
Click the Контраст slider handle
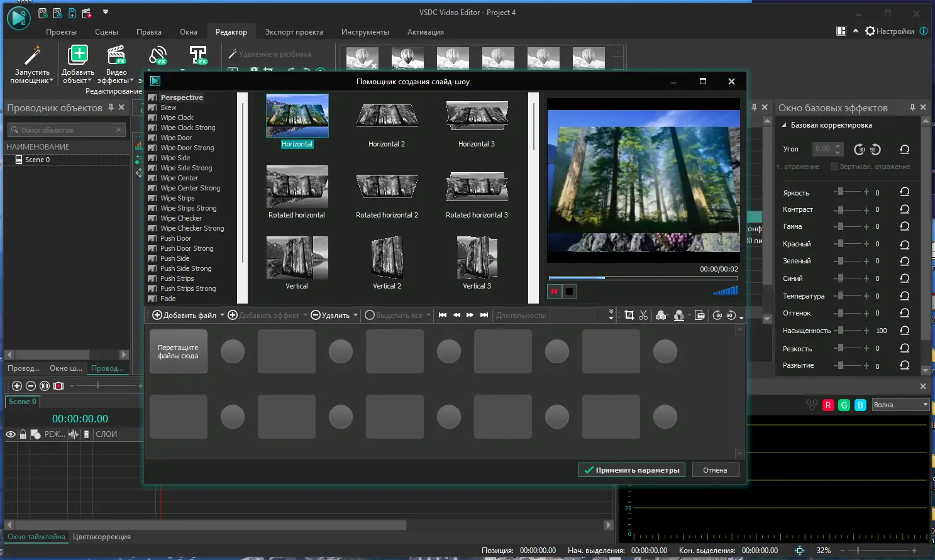(840, 209)
